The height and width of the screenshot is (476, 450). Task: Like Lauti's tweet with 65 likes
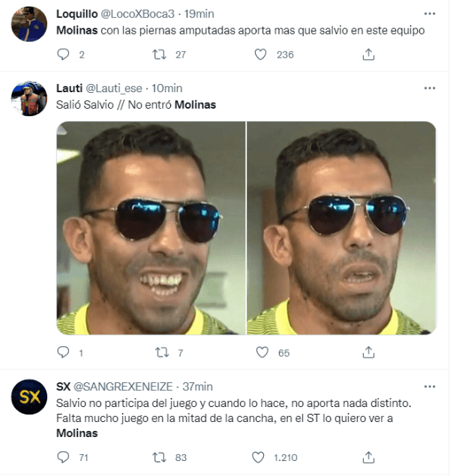(262, 352)
